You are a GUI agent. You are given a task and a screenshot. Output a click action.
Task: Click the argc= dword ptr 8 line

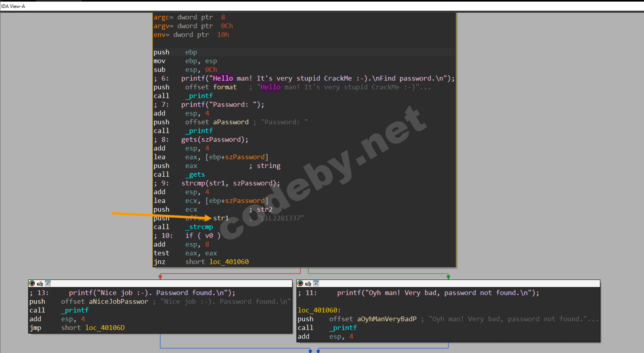point(189,17)
